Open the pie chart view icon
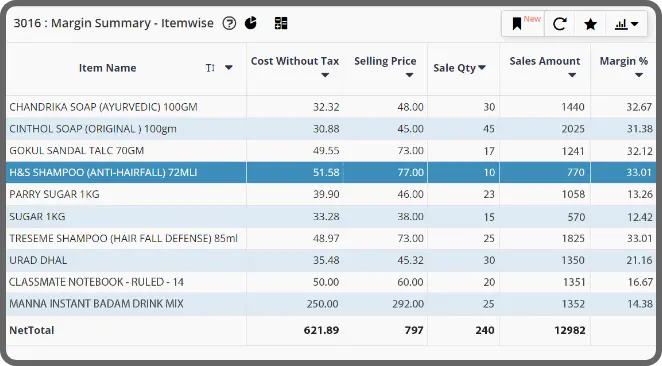The height and width of the screenshot is (366, 662). pos(251,23)
